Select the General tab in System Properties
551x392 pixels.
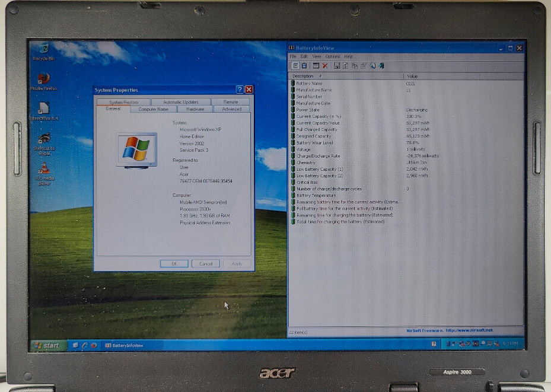tap(113, 109)
